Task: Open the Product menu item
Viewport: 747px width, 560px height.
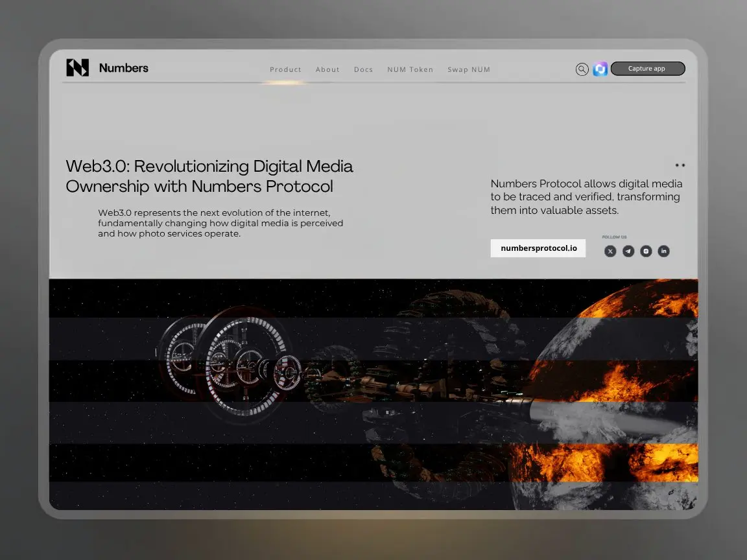Action: pos(285,69)
